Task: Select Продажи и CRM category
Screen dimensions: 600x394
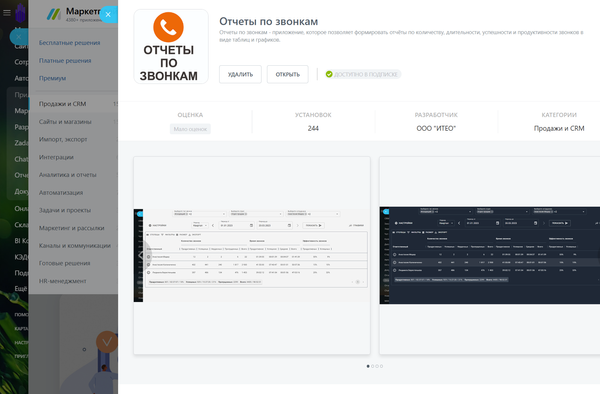Action: click(62, 104)
